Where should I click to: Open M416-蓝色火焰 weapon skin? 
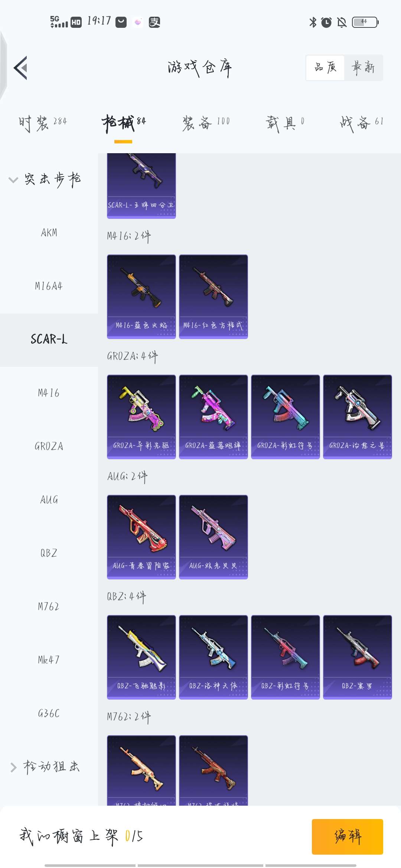pos(141,297)
